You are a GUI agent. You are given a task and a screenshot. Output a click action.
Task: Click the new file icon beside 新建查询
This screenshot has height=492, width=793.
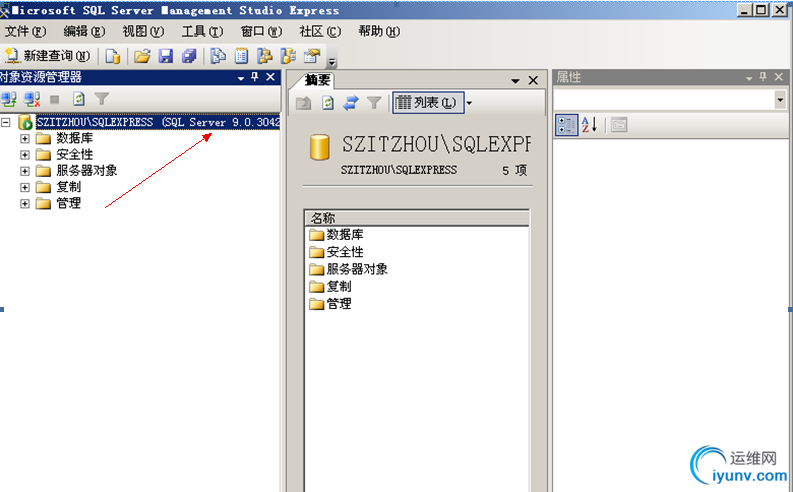pos(113,56)
